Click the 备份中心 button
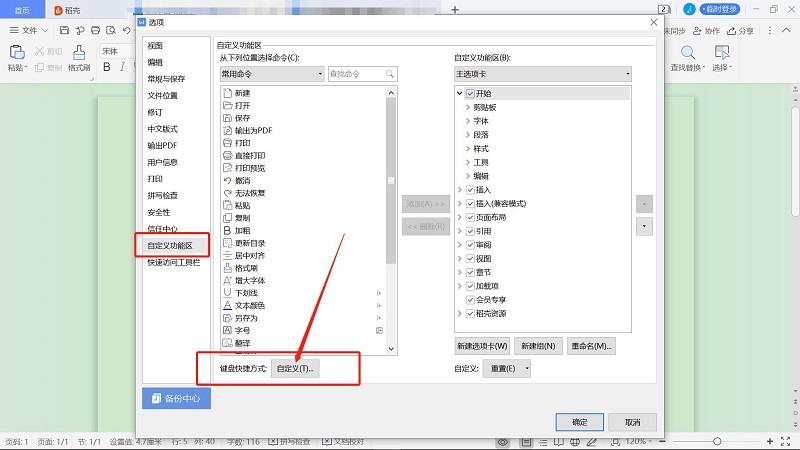Screen dimensions: 800x450 (x=177, y=398)
